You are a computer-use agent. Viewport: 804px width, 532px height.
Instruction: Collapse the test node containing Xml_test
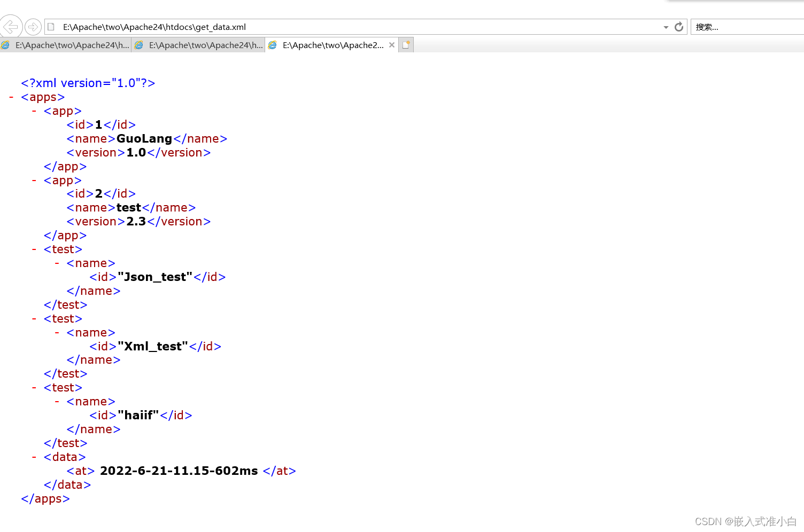click(x=34, y=319)
